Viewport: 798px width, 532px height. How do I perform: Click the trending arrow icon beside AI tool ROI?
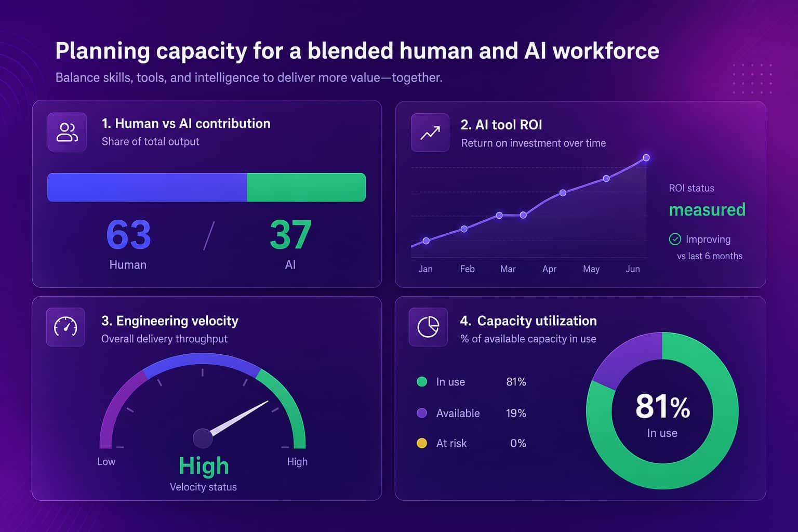pyautogui.click(x=430, y=133)
